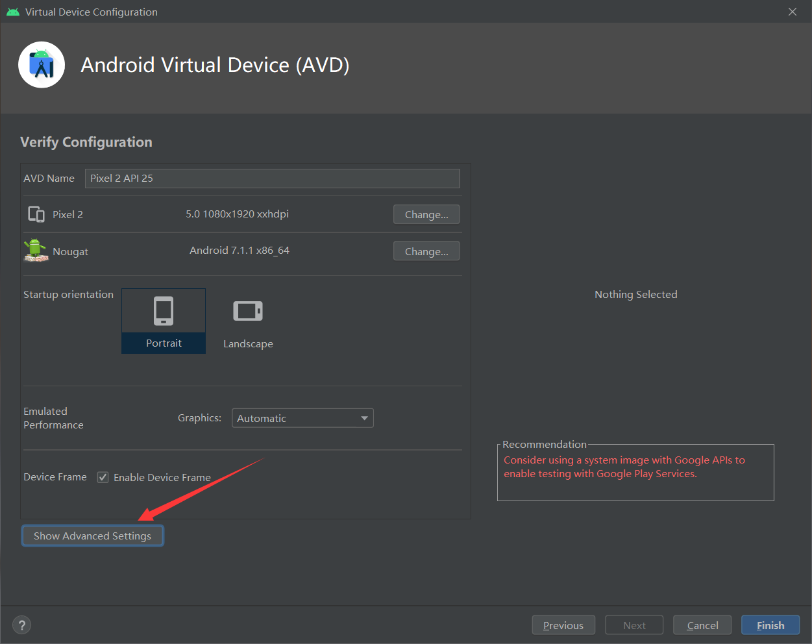This screenshot has width=812, height=644.
Task: Change the Pixel 2 hardware device
Action: coord(426,214)
